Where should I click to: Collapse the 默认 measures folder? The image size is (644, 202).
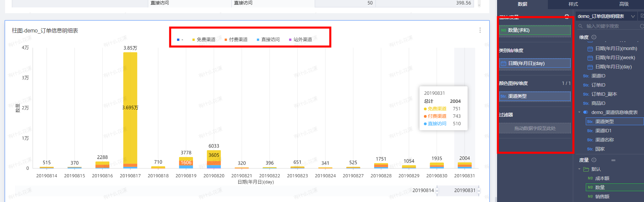pos(579,169)
